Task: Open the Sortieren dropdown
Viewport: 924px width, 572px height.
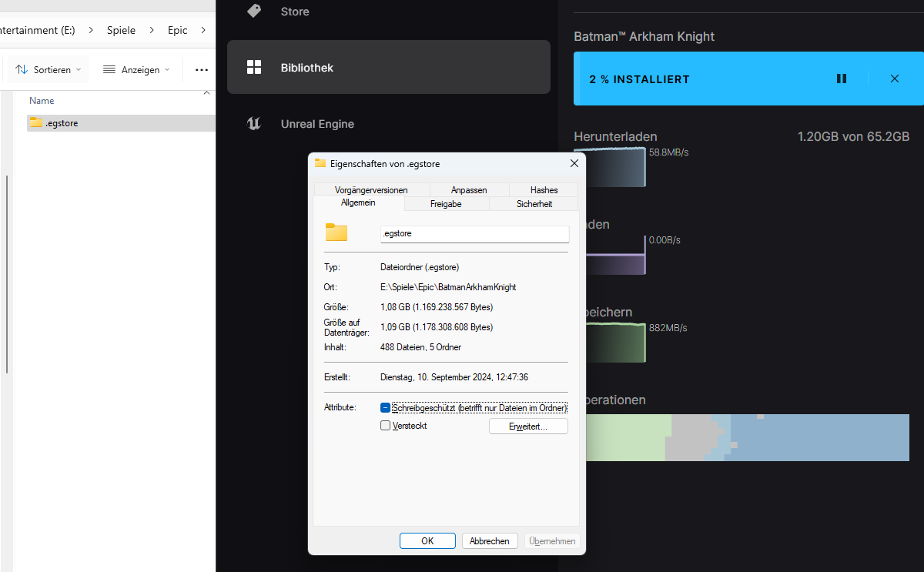Action: (49, 69)
